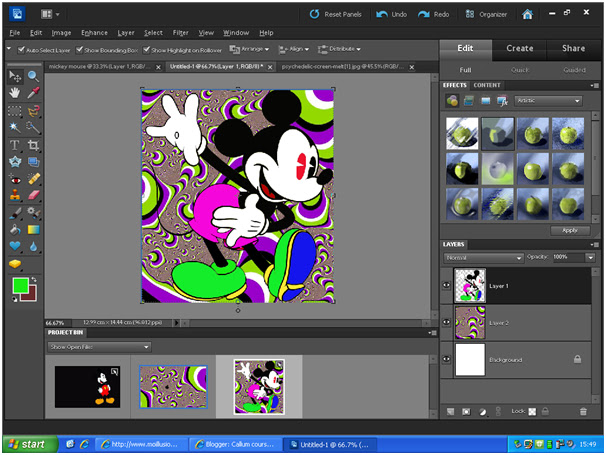Select the Paint Bucket tool
The image size is (606, 455).
tap(15, 230)
